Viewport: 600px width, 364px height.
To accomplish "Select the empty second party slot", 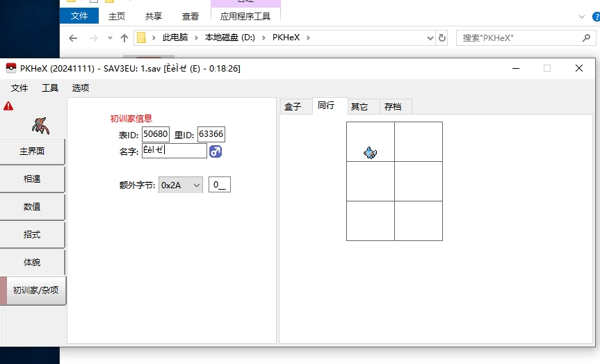I will point(419,142).
